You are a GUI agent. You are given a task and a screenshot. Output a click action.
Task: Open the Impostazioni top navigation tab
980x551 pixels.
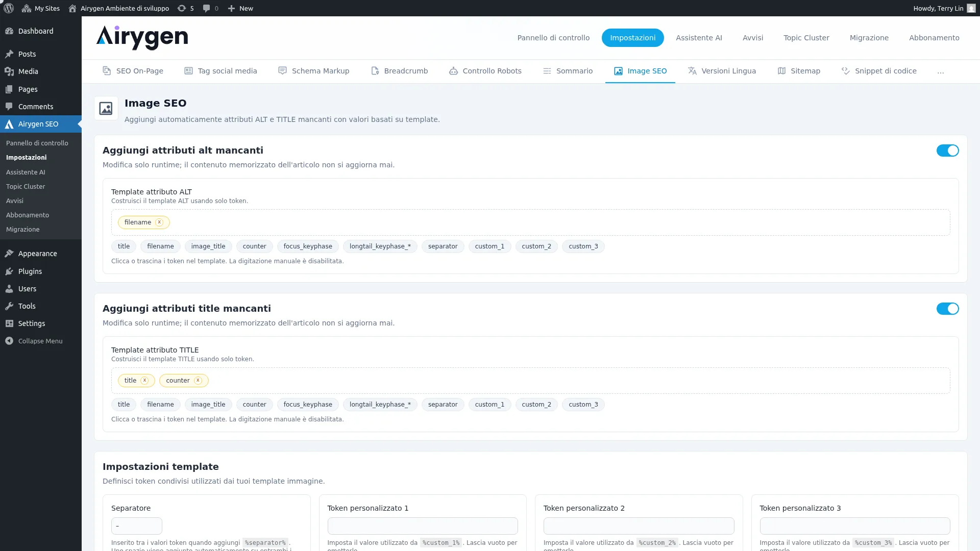point(633,38)
